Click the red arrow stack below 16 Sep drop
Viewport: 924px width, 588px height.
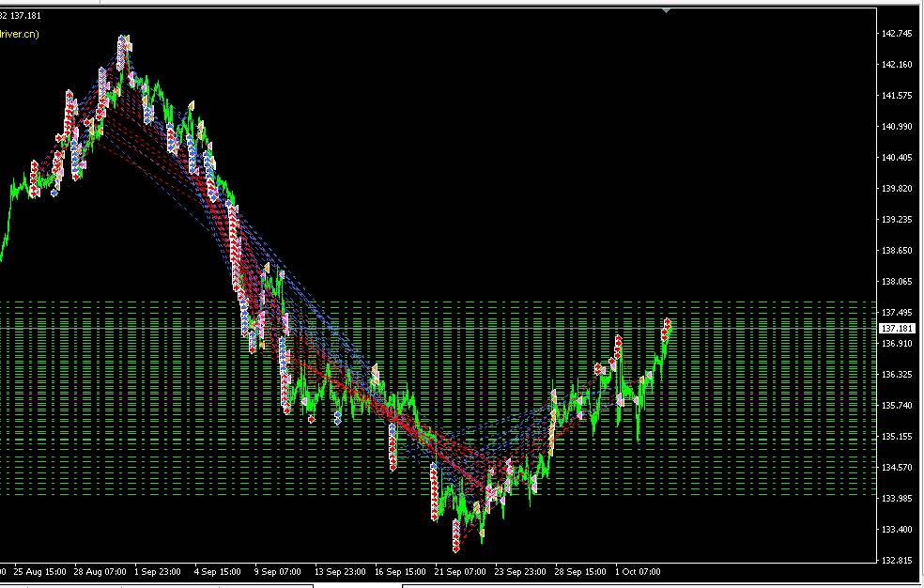coord(393,446)
